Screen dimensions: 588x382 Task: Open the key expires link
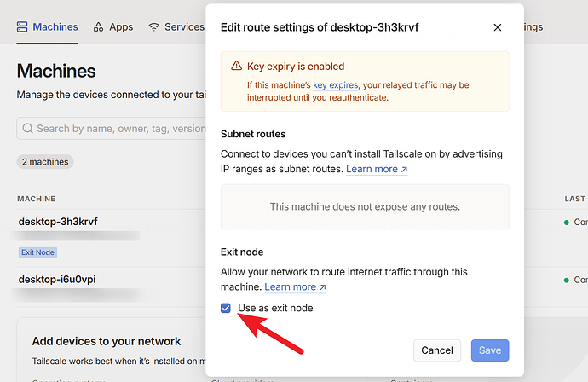[x=336, y=85]
